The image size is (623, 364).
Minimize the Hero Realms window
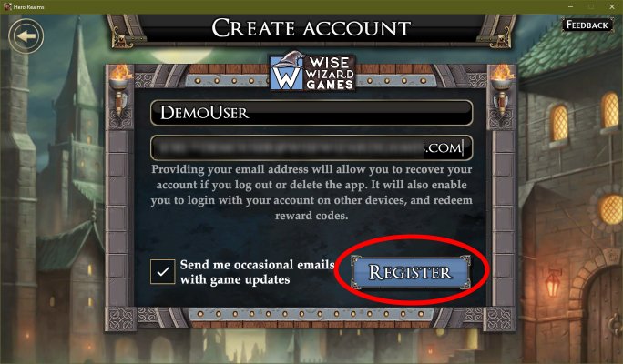570,6
